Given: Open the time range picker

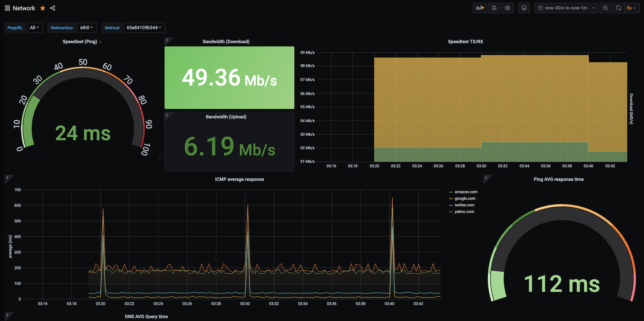Looking at the screenshot, I should [x=566, y=8].
